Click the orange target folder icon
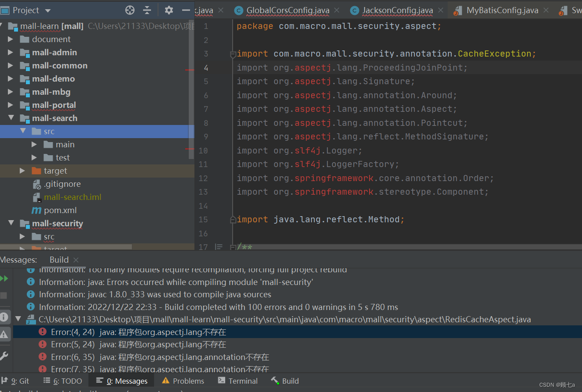This screenshot has width=582, height=392. [36, 171]
